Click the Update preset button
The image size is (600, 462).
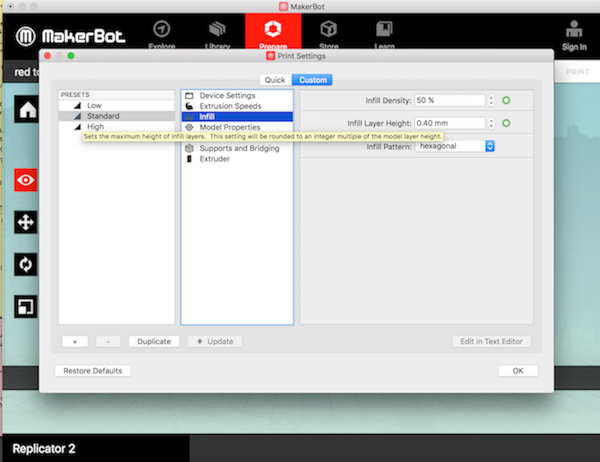tap(215, 341)
